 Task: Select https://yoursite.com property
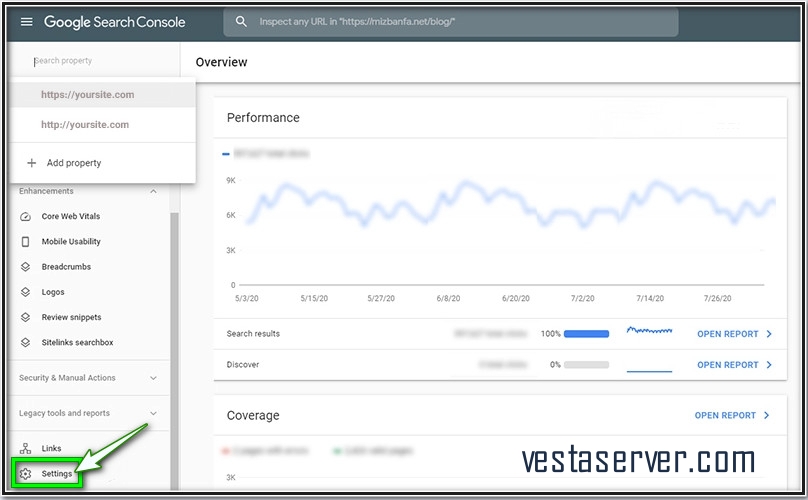(103, 95)
